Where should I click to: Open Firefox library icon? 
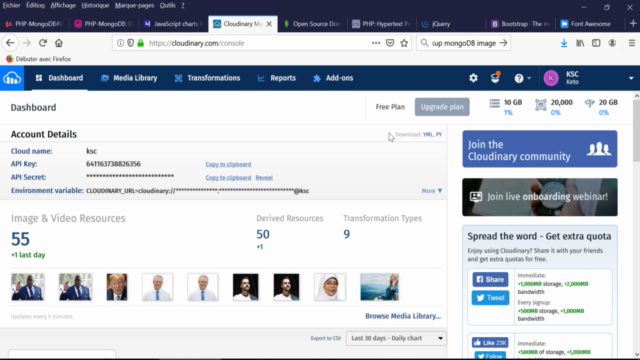click(580, 43)
